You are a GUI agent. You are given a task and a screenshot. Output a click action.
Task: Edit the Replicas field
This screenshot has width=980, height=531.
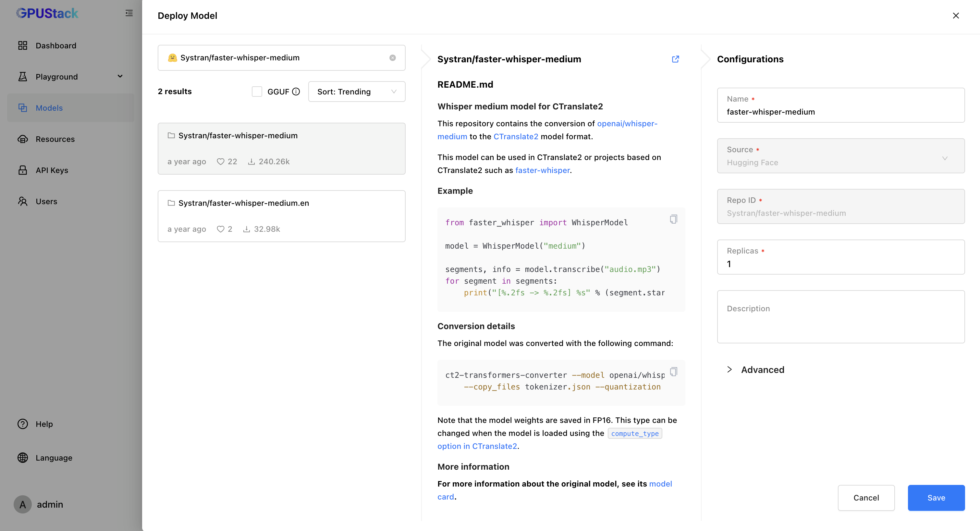[x=841, y=257]
